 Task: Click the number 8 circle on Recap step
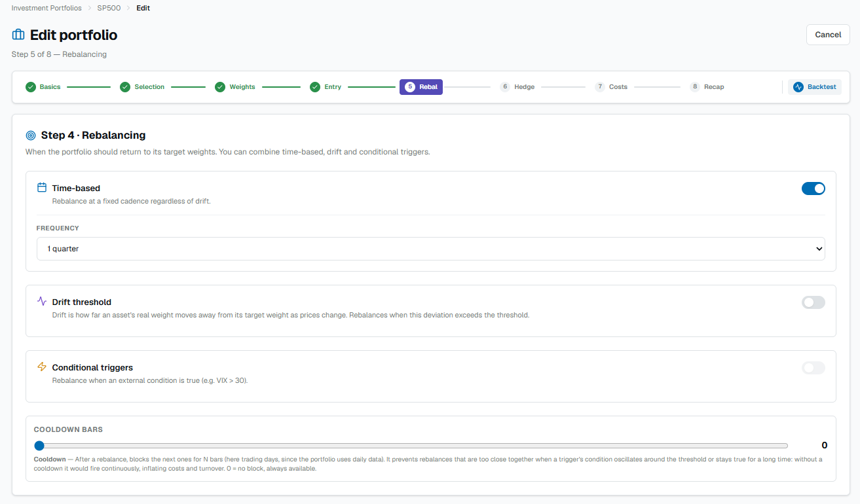[695, 87]
